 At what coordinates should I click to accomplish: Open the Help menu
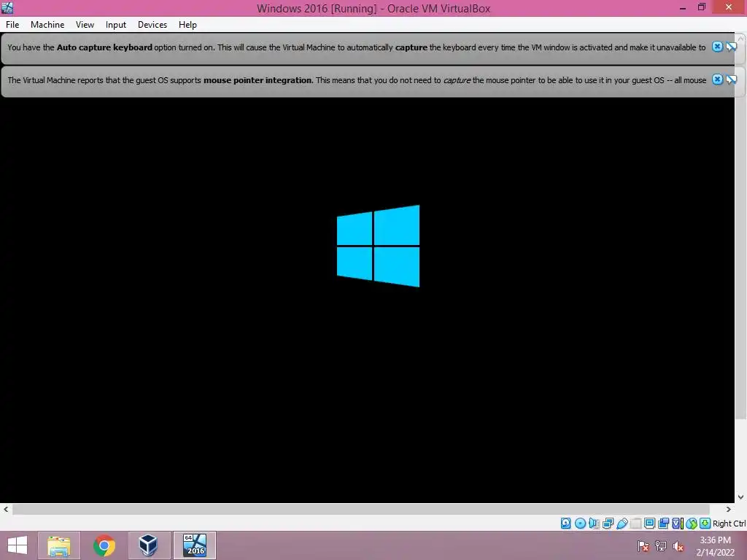(187, 25)
